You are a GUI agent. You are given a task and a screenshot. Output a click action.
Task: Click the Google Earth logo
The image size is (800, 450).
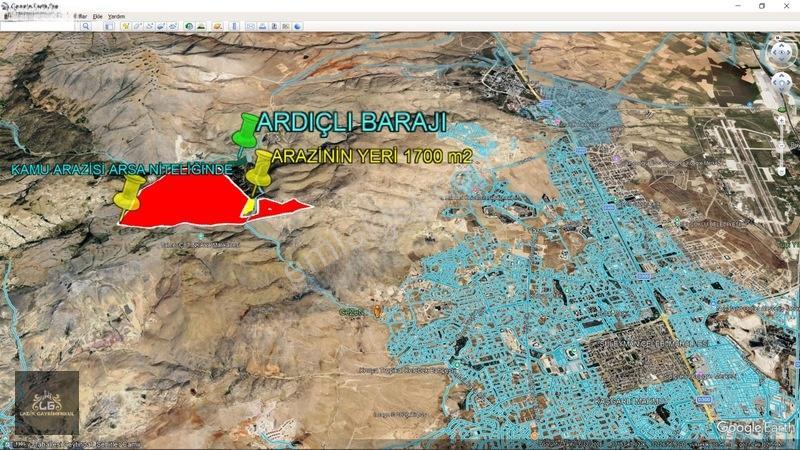coord(755,428)
